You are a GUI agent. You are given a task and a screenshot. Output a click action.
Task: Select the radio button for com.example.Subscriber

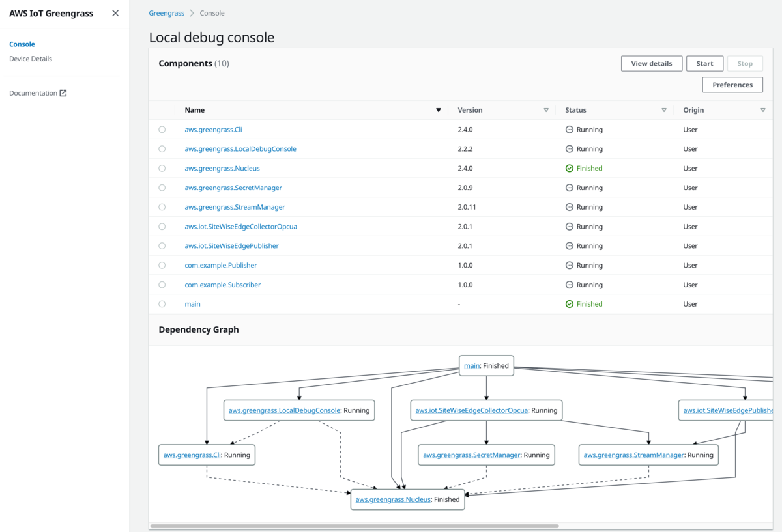pos(162,285)
